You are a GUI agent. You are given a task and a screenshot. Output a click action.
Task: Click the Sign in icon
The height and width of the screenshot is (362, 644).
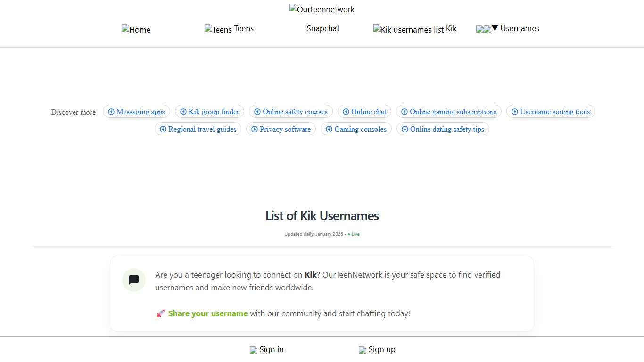[254, 350]
